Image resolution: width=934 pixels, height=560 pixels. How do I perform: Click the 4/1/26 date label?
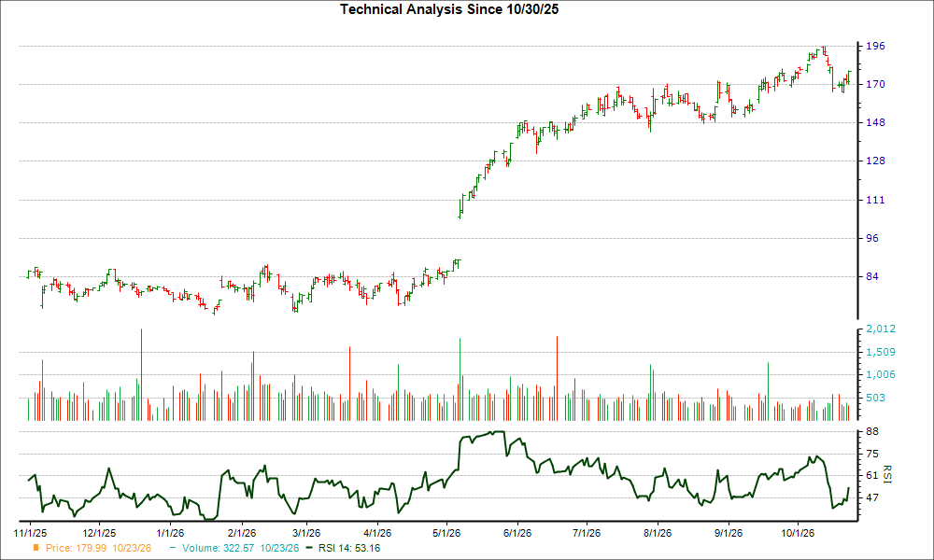coord(377,533)
